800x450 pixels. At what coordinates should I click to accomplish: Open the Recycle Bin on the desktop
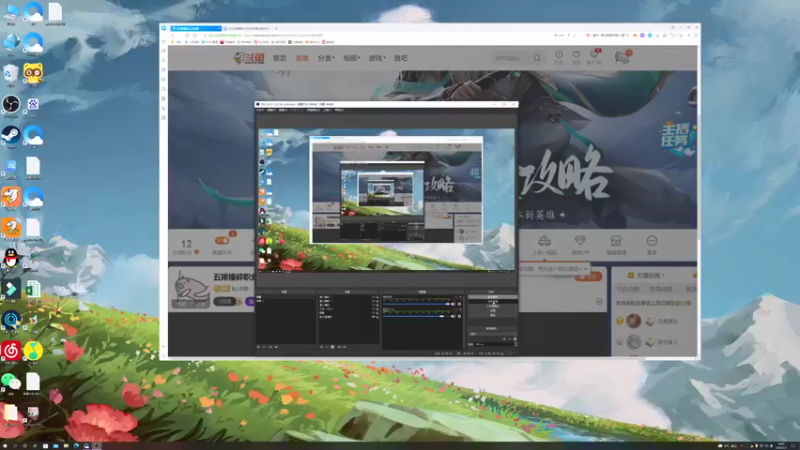pyautogui.click(x=11, y=74)
